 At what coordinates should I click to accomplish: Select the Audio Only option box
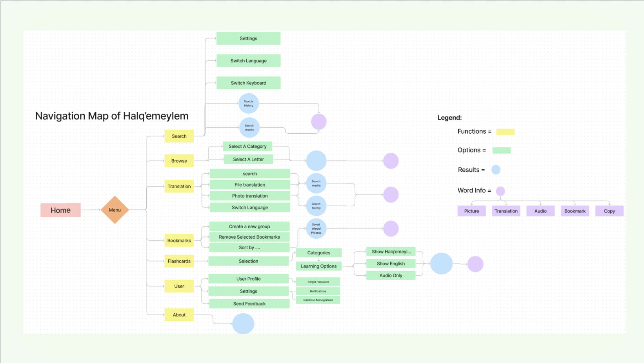point(391,275)
